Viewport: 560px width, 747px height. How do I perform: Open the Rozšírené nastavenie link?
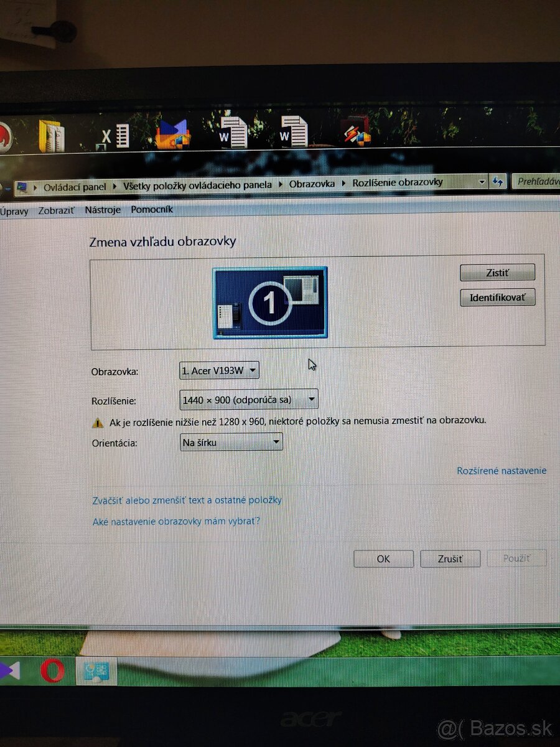502,471
